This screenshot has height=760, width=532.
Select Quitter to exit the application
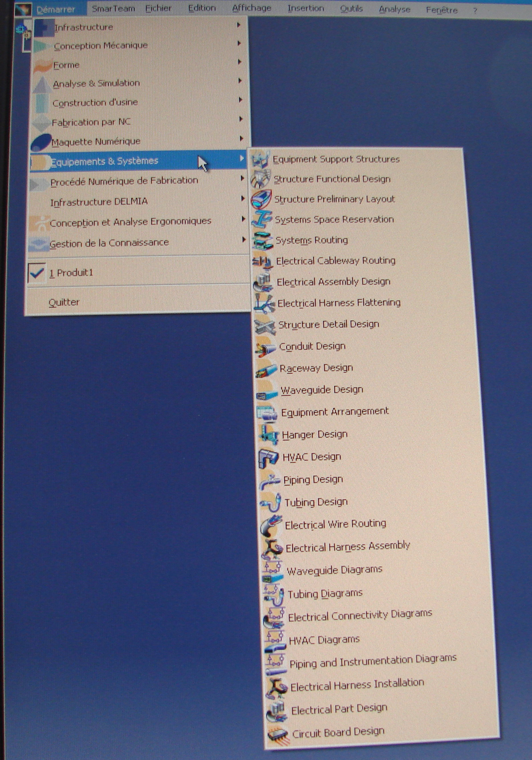(x=64, y=302)
